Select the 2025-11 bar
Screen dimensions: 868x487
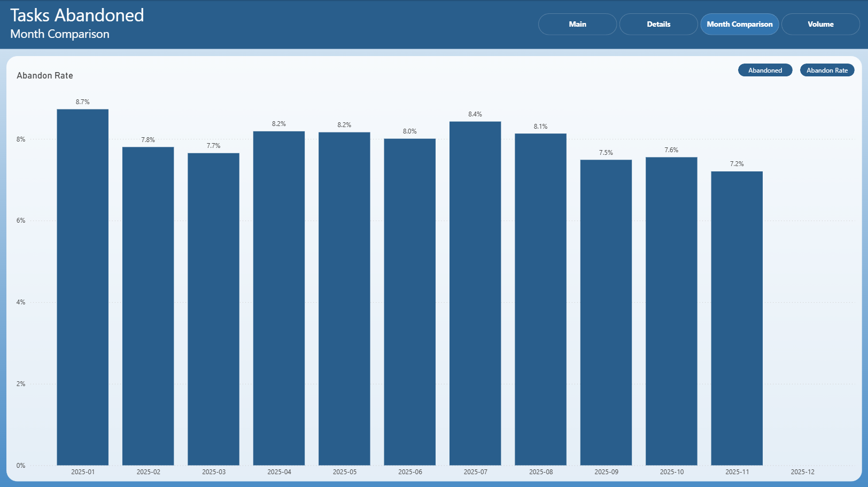pos(737,318)
